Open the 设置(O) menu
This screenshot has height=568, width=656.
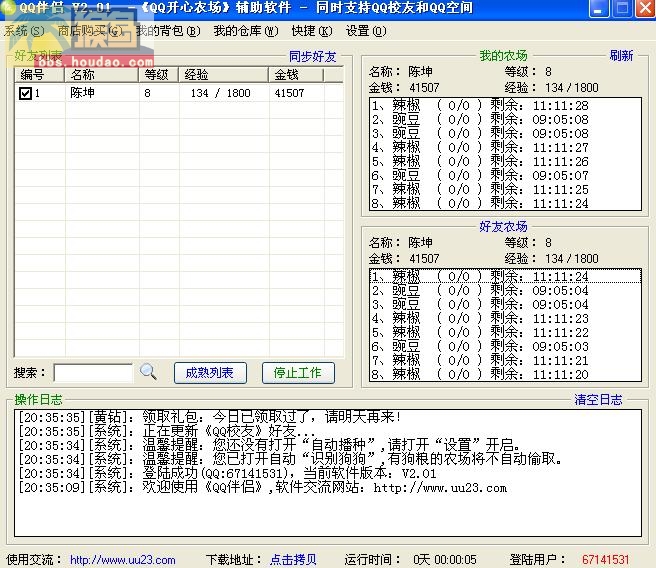[366, 31]
